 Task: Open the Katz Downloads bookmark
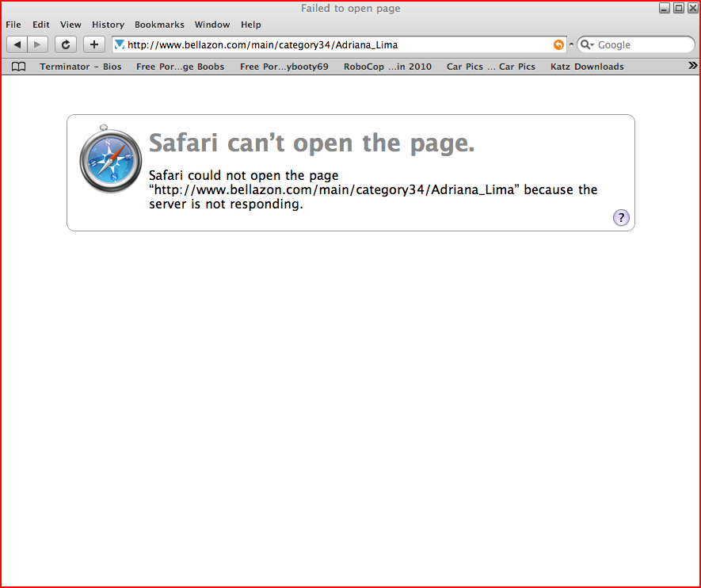(587, 67)
